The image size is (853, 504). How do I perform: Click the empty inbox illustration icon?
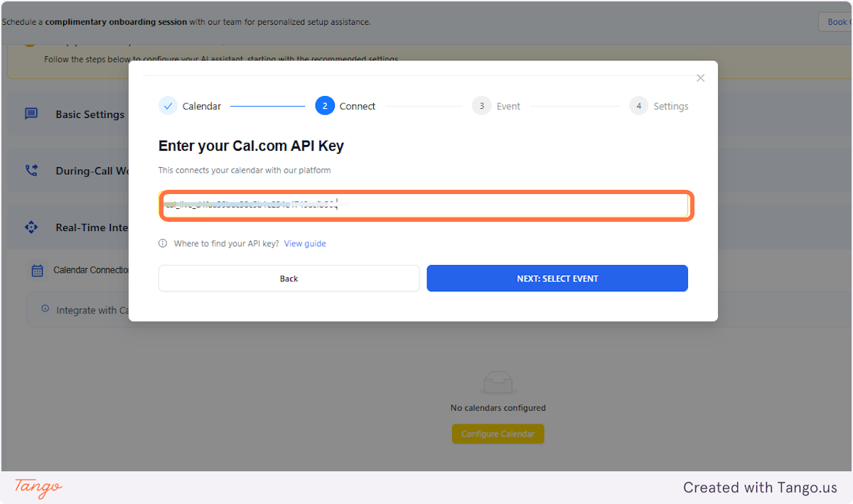pyautogui.click(x=498, y=382)
